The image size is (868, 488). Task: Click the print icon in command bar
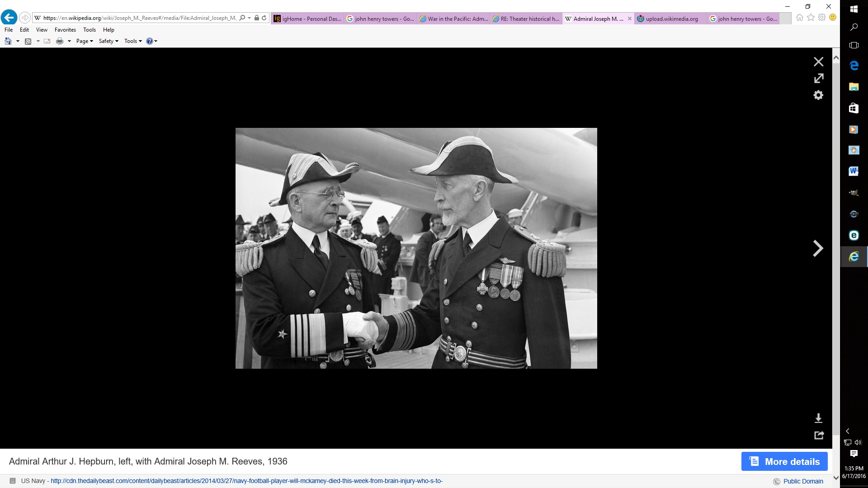click(x=60, y=41)
